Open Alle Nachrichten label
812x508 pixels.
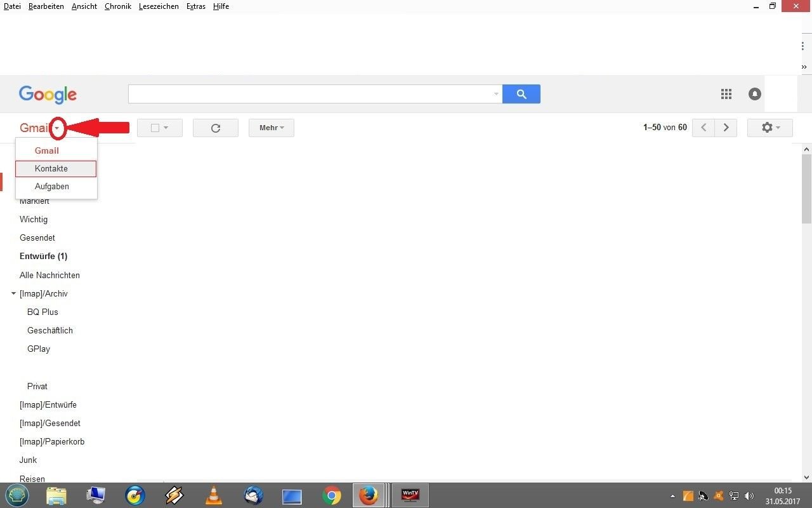tap(49, 275)
